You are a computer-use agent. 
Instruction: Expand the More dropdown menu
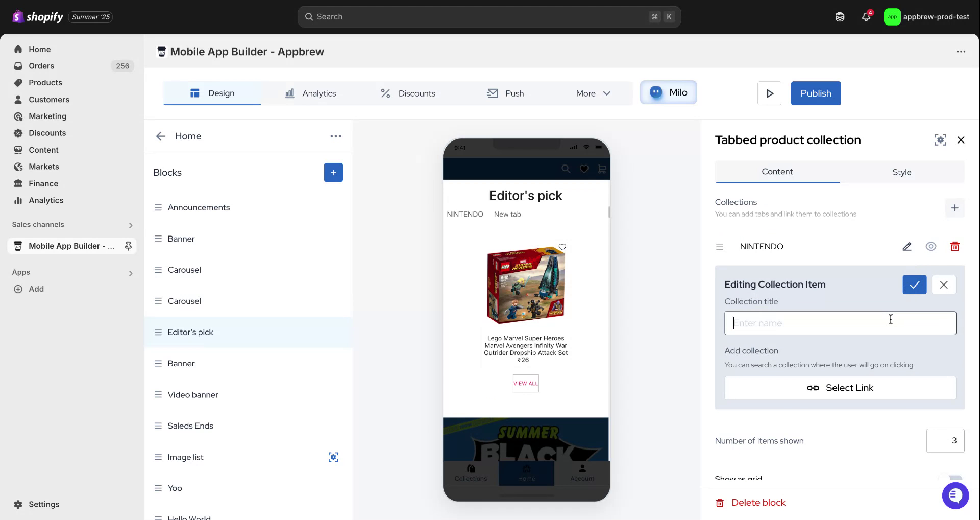pyautogui.click(x=593, y=93)
